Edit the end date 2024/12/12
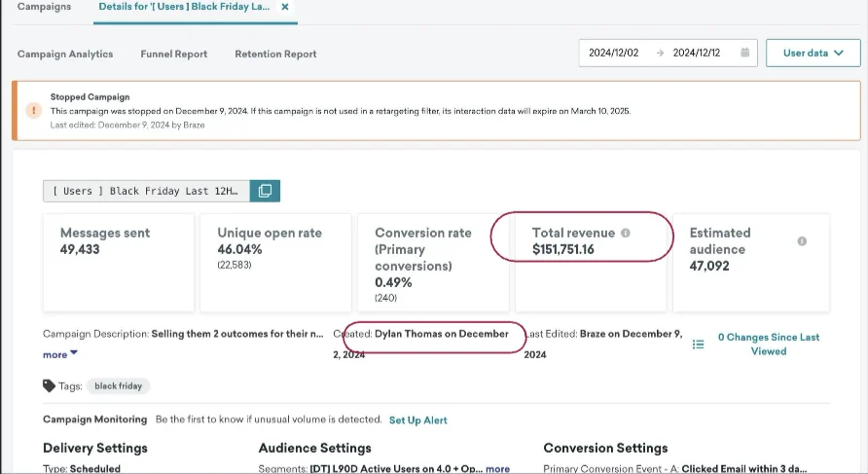868x474 pixels. click(x=697, y=53)
